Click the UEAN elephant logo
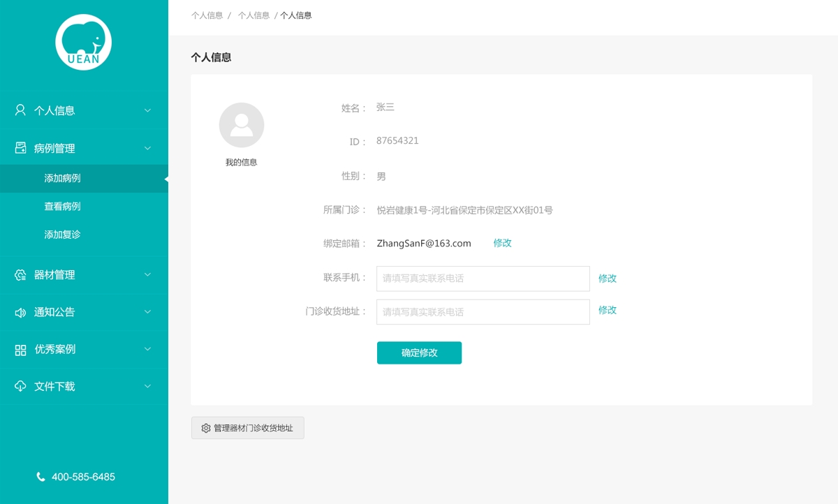This screenshot has height=504, width=838. (x=84, y=43)
